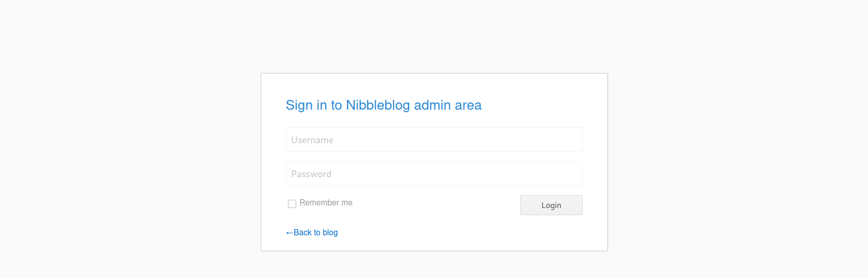Focus the Password text box
The image size is (868, 277).
pos(434,174)
